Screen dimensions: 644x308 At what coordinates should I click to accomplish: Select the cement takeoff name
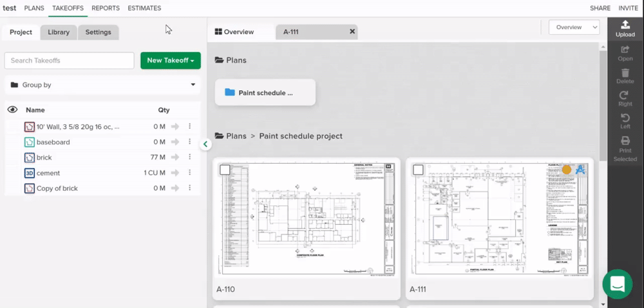48,173
